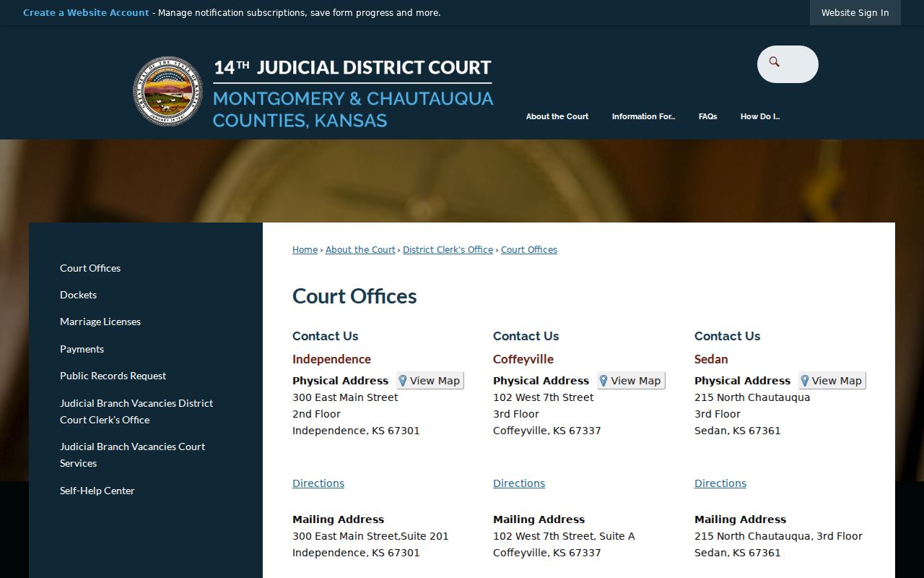Click the Website Sign In button
924x578 pixels.
pyautogui.click(x=855, y=13)
